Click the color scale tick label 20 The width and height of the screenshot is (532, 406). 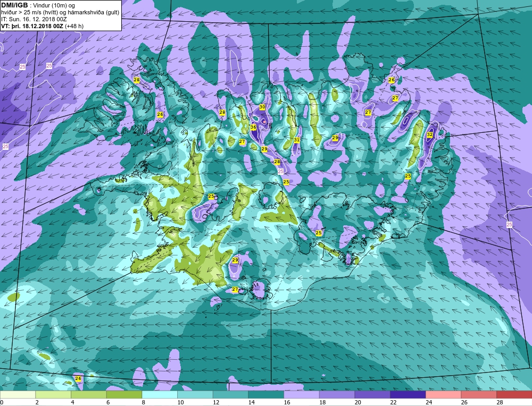click(x=358, y=402)
